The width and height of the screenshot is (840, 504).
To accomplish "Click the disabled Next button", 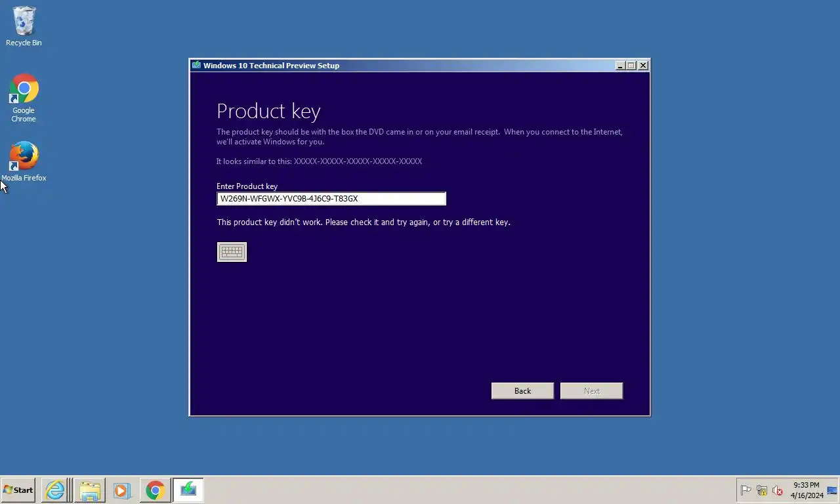I will [x=591, y=390].
